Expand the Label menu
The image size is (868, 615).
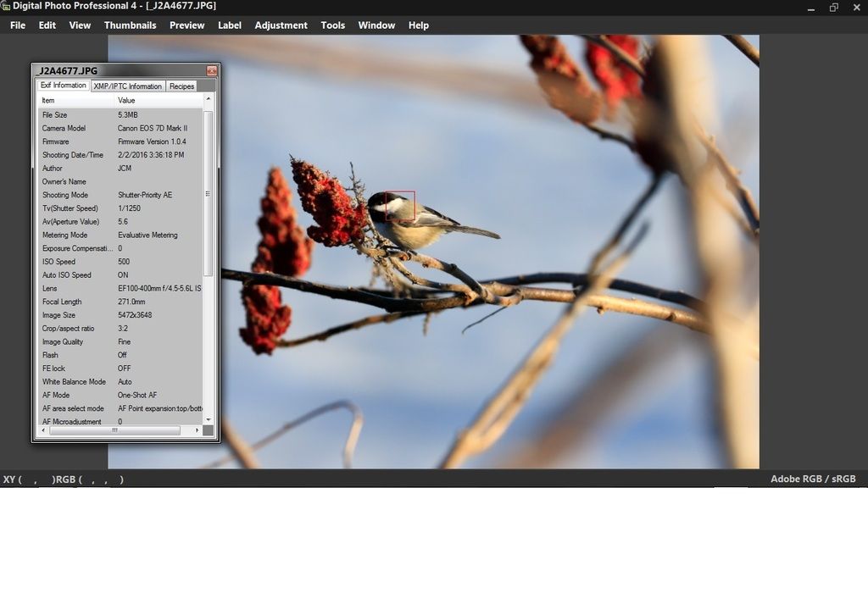230,25
